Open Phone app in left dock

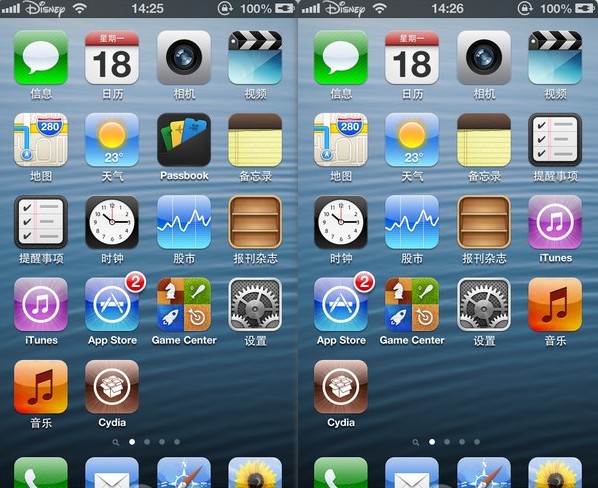[x=41, y=472]
